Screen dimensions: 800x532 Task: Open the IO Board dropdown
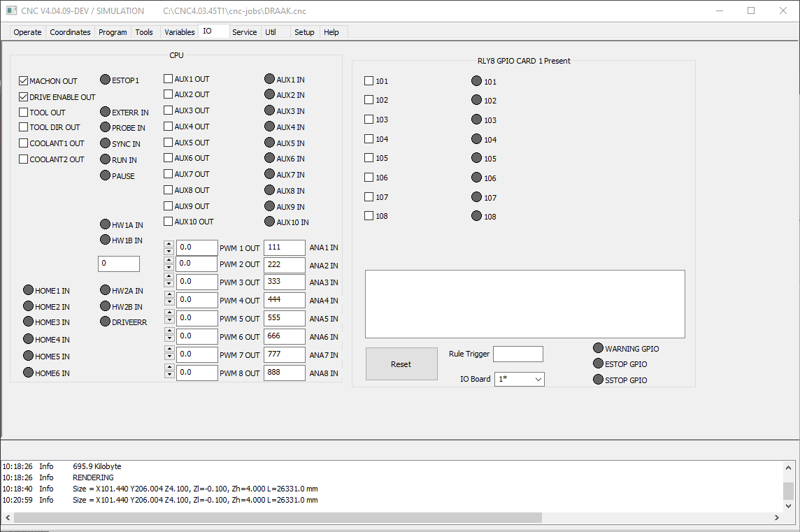[x=520, y=379]
